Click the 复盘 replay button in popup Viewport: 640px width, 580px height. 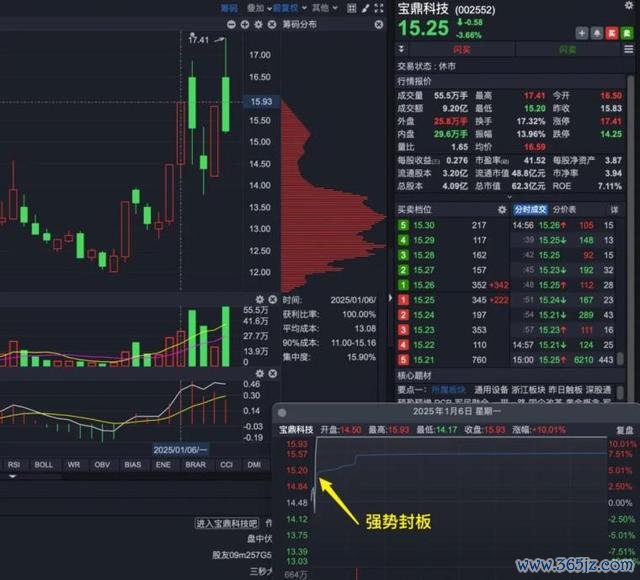[624, 430]
